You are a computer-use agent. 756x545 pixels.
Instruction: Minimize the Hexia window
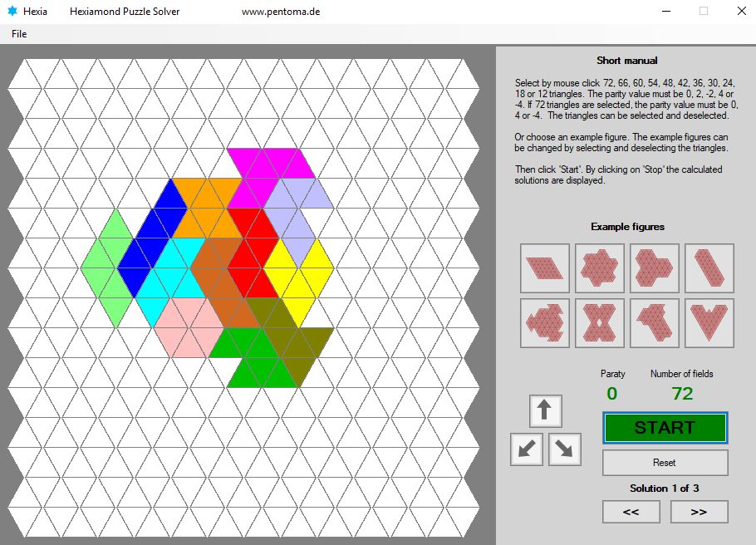click(666, 11)
